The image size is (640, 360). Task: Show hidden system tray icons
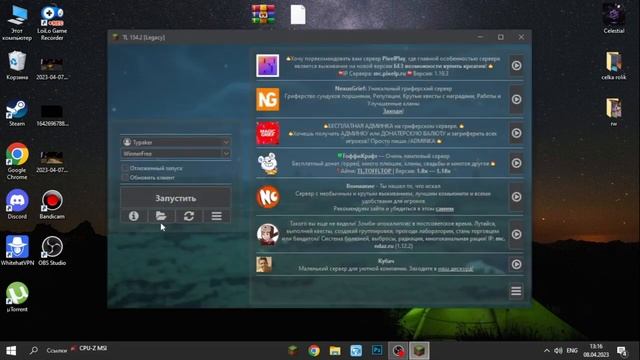click(547, 351)
